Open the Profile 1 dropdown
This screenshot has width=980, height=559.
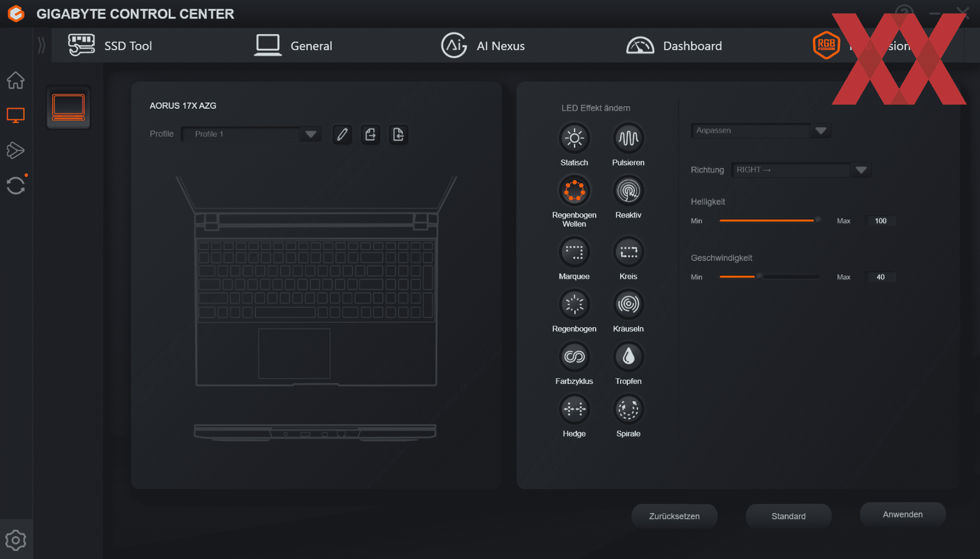[251, 134]
